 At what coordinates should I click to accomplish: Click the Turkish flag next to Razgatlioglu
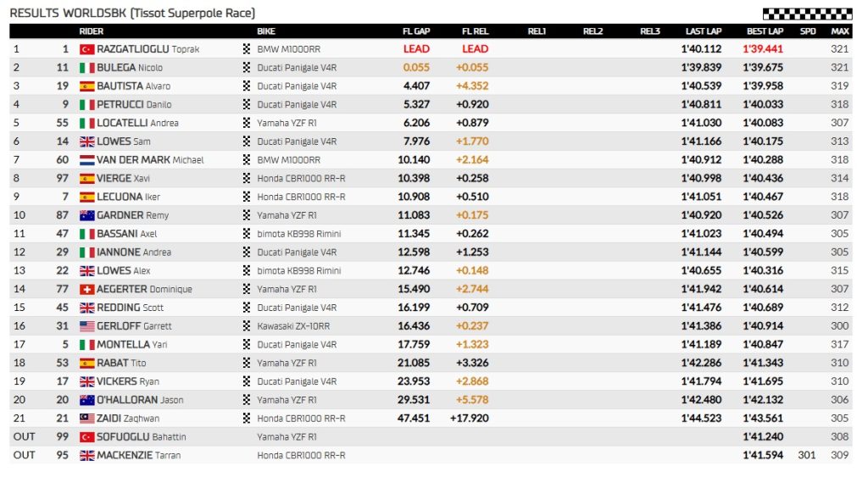86,49
